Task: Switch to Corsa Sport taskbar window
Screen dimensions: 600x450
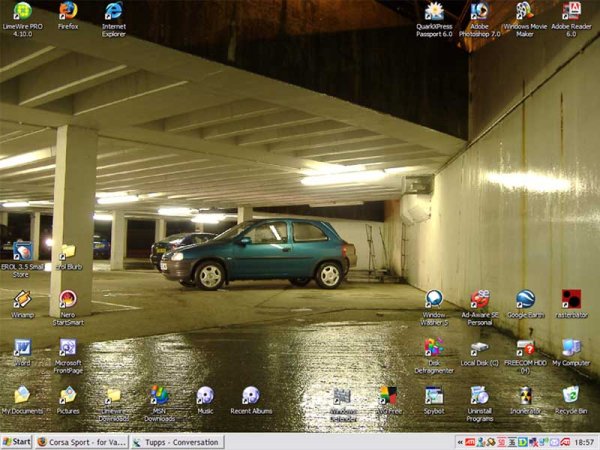Action: [x=80, y=441]
